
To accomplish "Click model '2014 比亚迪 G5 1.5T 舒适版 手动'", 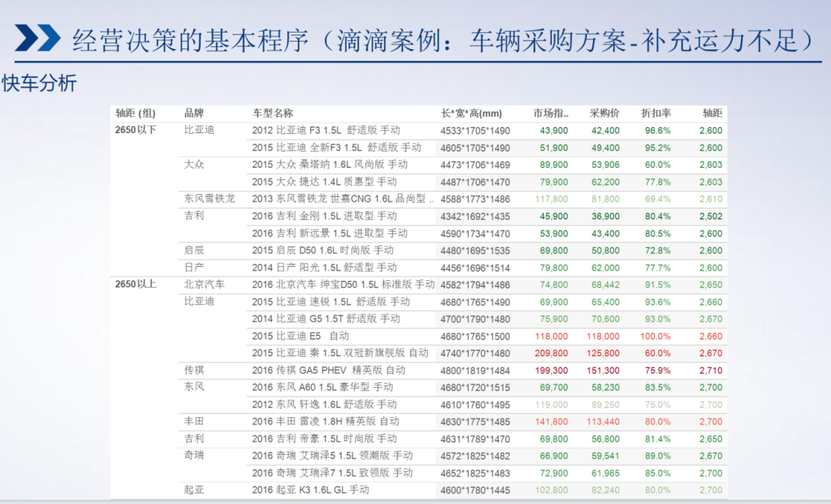I will click(x=326, y=319).
